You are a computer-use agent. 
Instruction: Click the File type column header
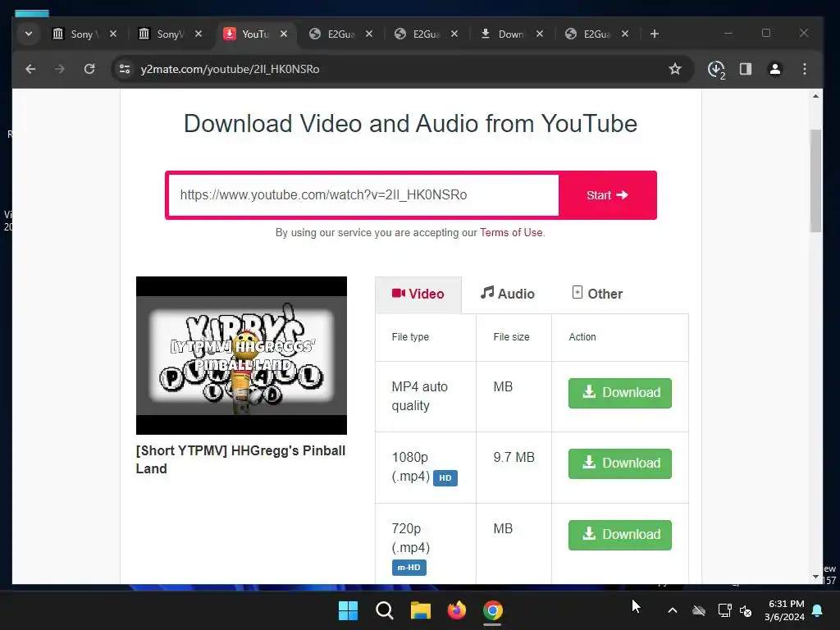click(x=410, y=337)
